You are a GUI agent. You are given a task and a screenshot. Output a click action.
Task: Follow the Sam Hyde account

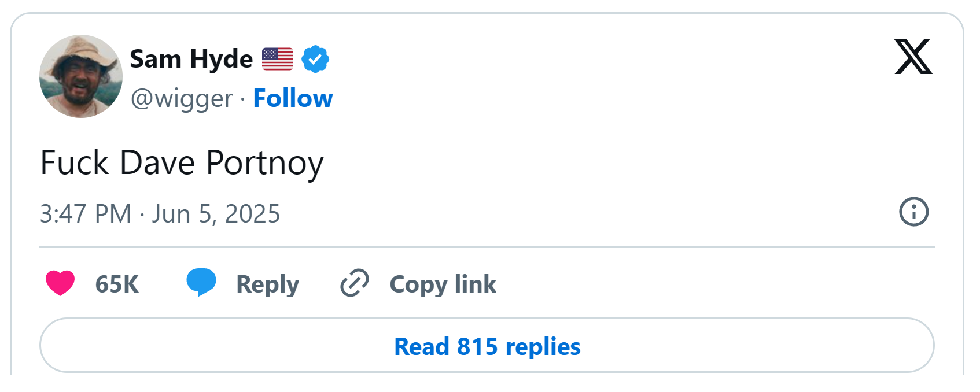(x=293, y=98)
